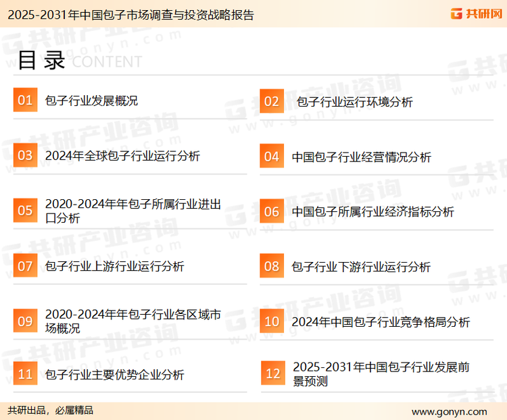
Task: Select chapter title 包子行业发展概况
Action: point(91,101)
